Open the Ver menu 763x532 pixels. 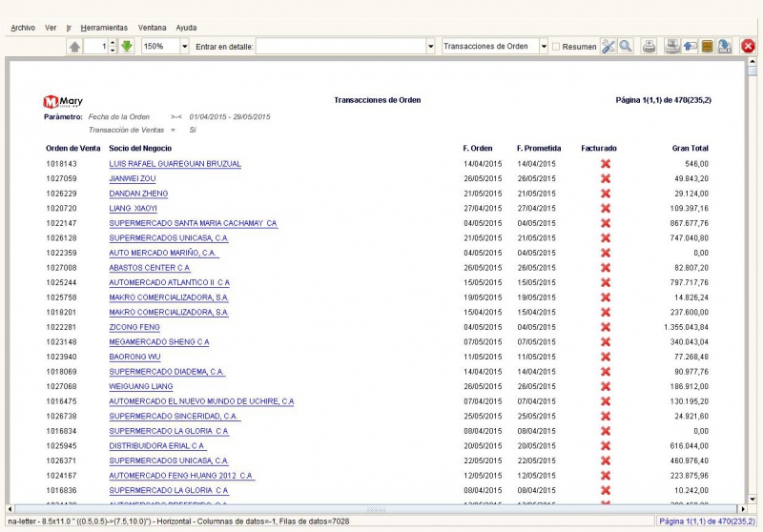[x=51, y=28]
